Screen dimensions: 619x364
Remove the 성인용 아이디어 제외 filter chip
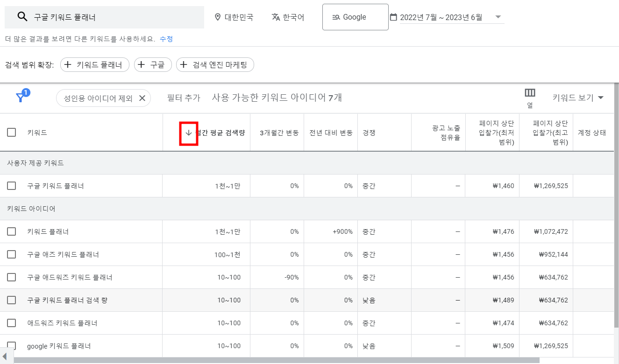(142, 98)
